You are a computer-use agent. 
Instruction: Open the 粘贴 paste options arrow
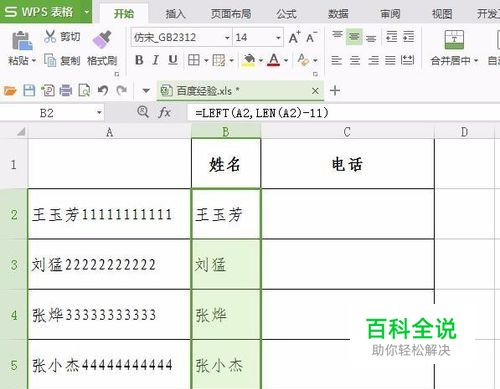pos(34,61)
